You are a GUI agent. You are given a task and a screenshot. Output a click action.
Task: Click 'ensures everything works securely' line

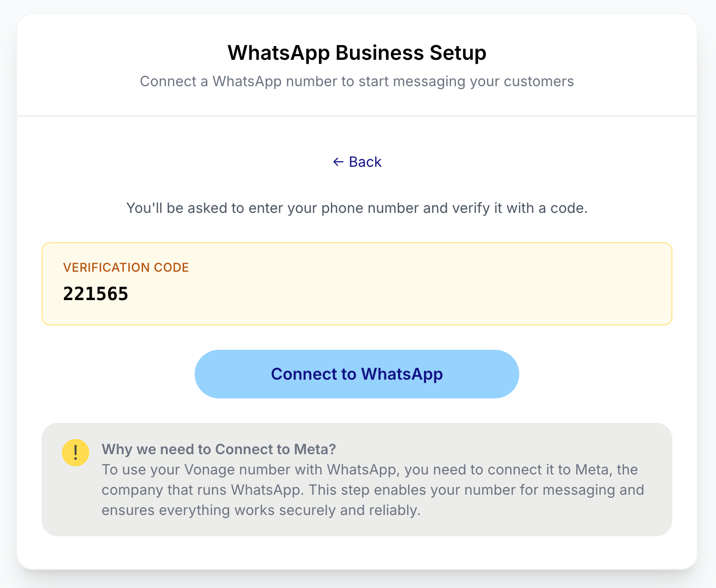coord(261,510)
